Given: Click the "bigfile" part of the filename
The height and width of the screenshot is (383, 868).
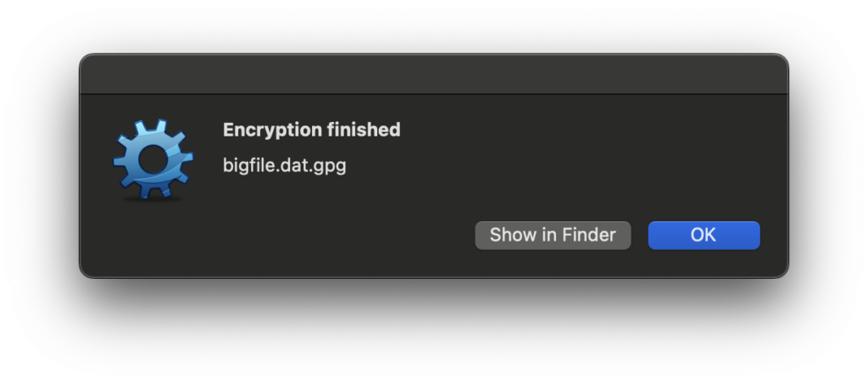Looking at the screenshot, I should point(246,165).
